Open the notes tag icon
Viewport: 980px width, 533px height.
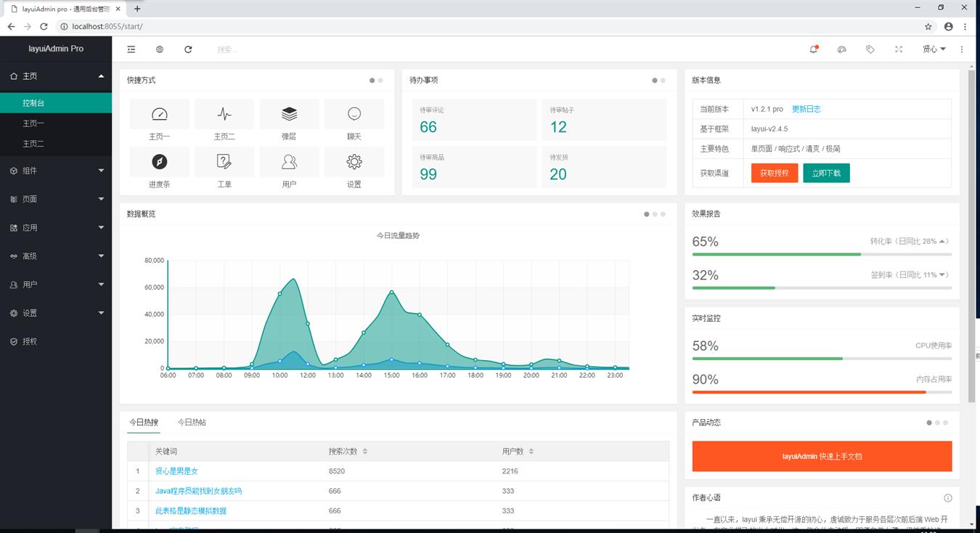pyautogui.click(x=870, y=49)
